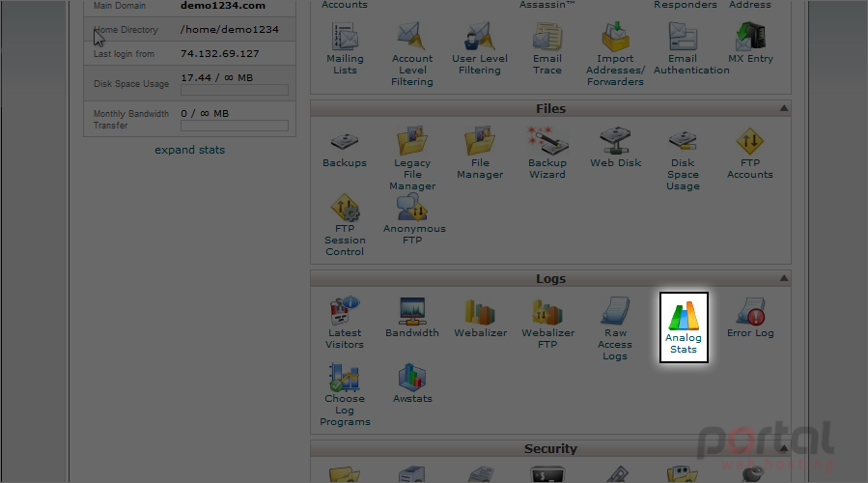The width and height of the screenshot is (868, 483).
Task: Click the Security section header
Action: tap(550, 448)
